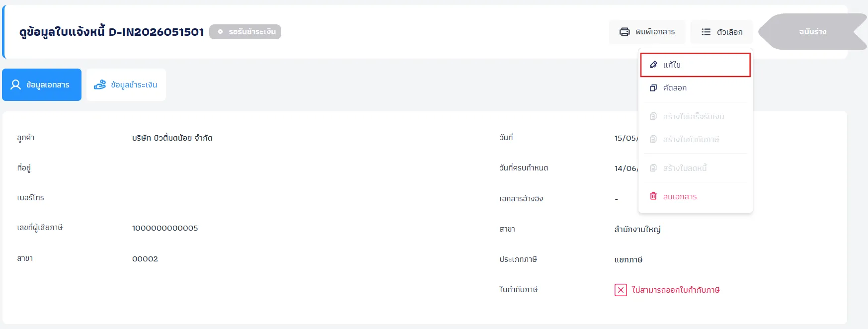Choose คัดลอก in the dropdown menu

695,88
